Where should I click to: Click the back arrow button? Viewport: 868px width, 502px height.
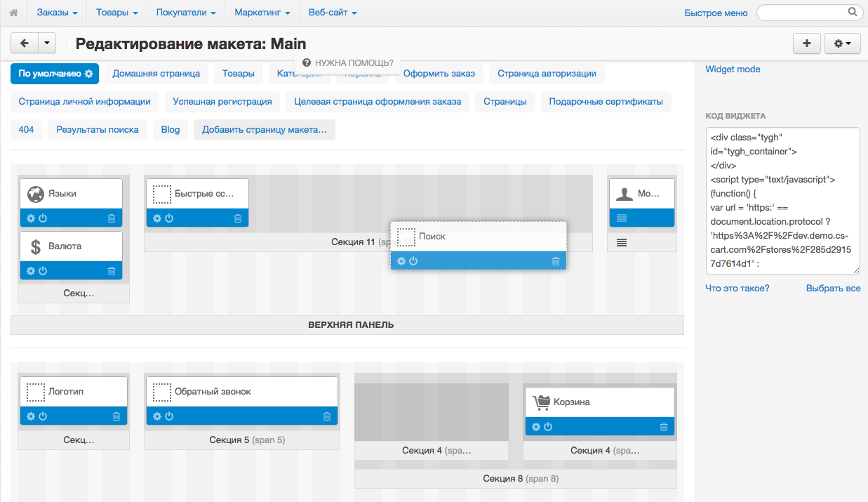pos(25,44)
